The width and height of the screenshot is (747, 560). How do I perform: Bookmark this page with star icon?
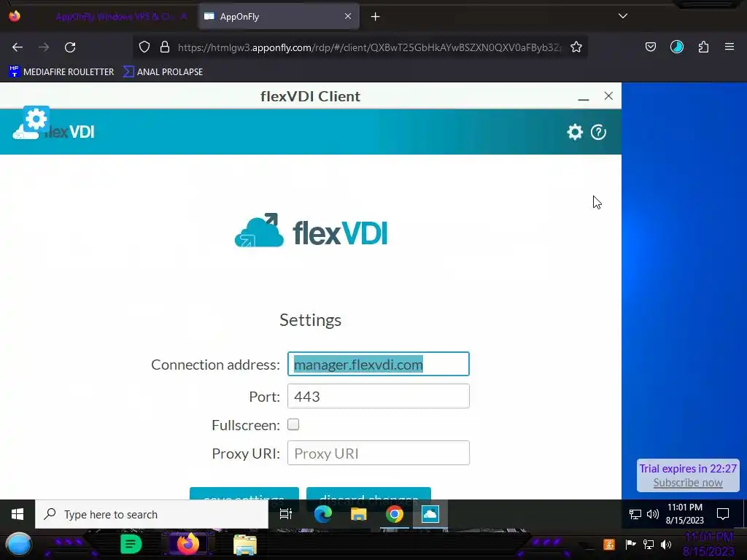pyautogui.click(x=576, y=47)
